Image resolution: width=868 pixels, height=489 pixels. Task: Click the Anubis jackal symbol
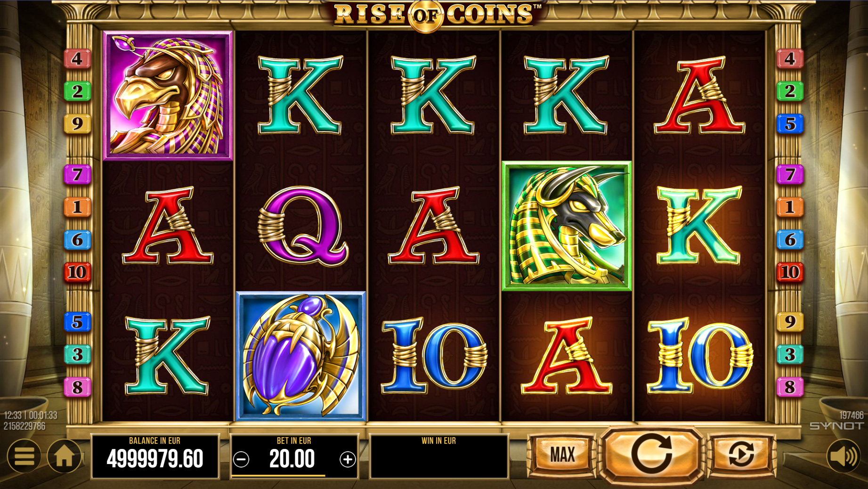tap(567, 226)
